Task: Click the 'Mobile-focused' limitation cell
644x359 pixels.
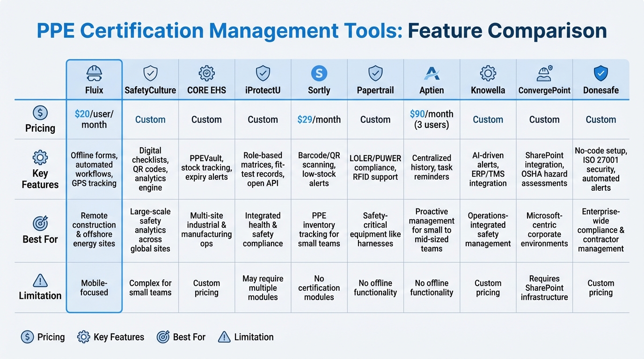Action: (x=94, y=287)
